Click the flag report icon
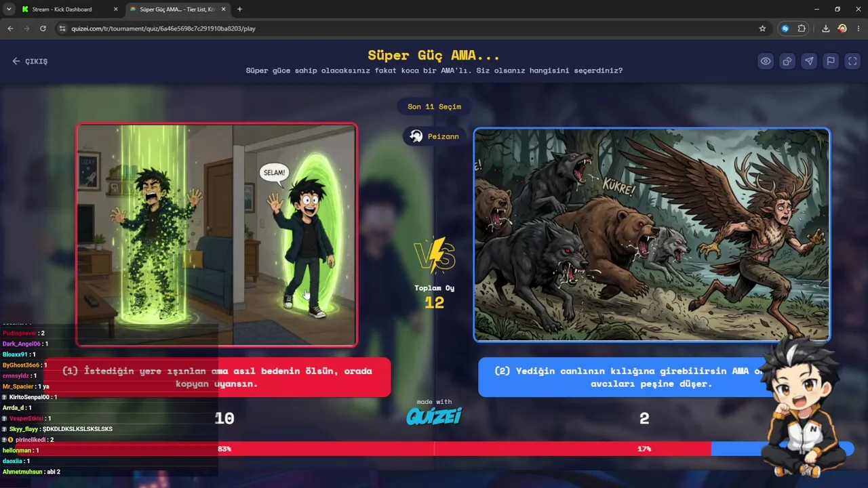Image resolution: width=868 pixels, height=488 pixels. coord(831,61)
